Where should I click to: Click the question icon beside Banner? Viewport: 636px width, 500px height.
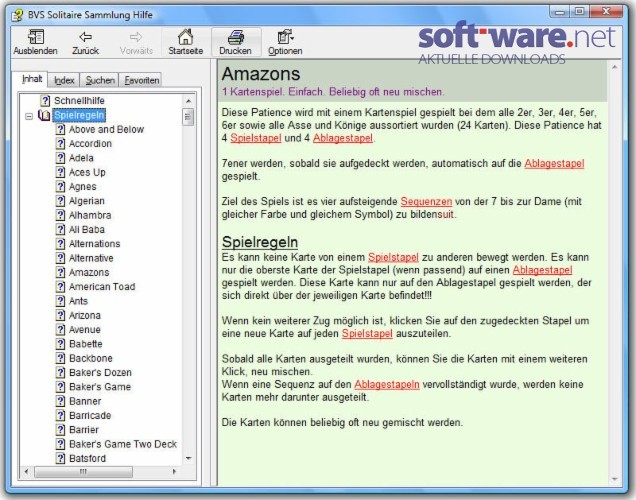pyautogui.click(x=60, y=401)
